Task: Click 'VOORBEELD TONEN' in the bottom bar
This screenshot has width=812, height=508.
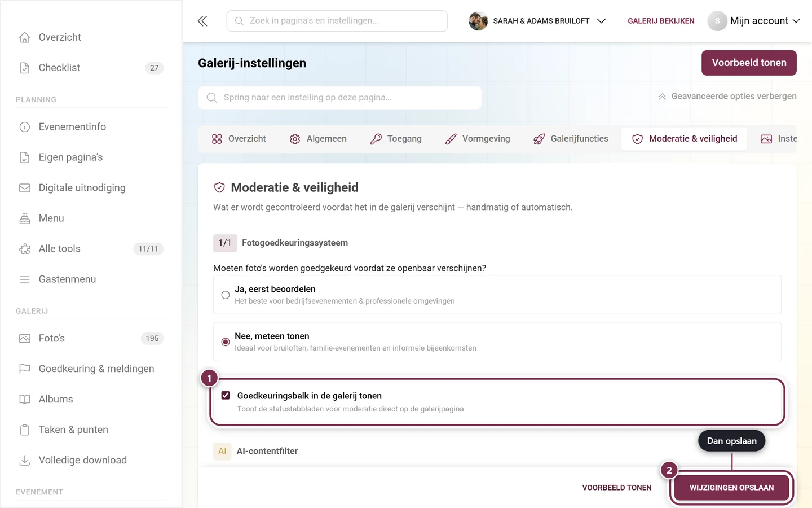Action: pos(617,488)
